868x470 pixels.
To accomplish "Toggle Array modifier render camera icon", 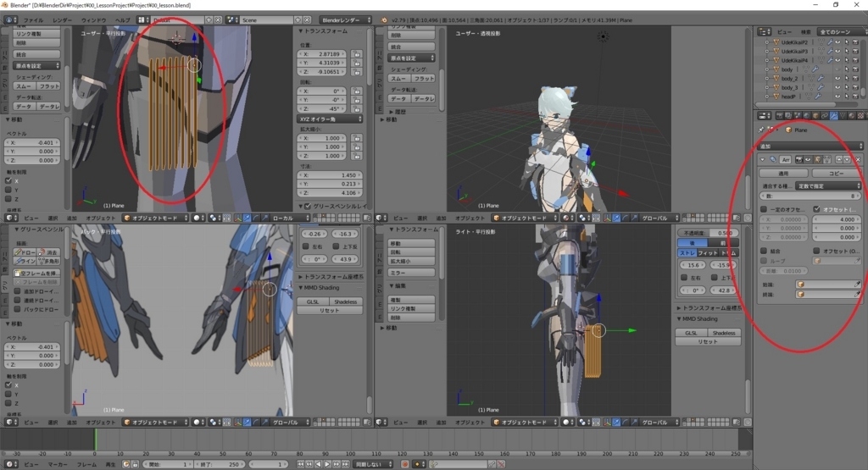I will coord(798,159).
